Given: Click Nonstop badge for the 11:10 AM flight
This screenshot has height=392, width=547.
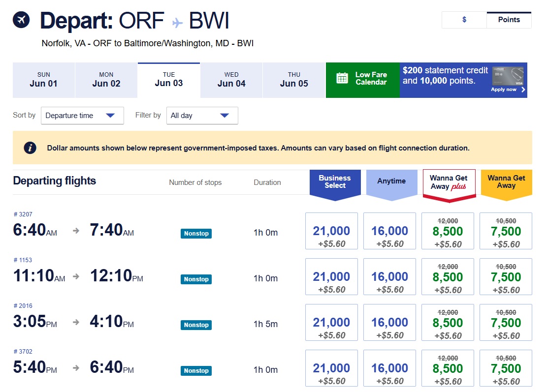Looking at the screenshot, I should pos(196,279).
